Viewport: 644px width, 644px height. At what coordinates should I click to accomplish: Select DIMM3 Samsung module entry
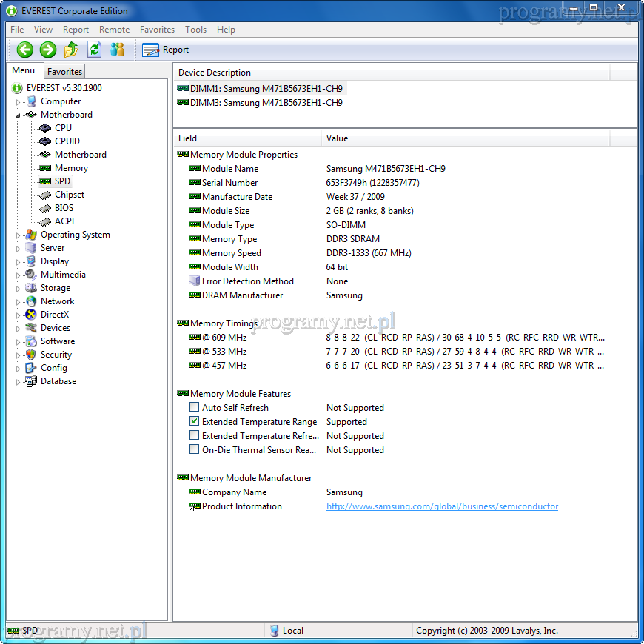click(266, 103)
